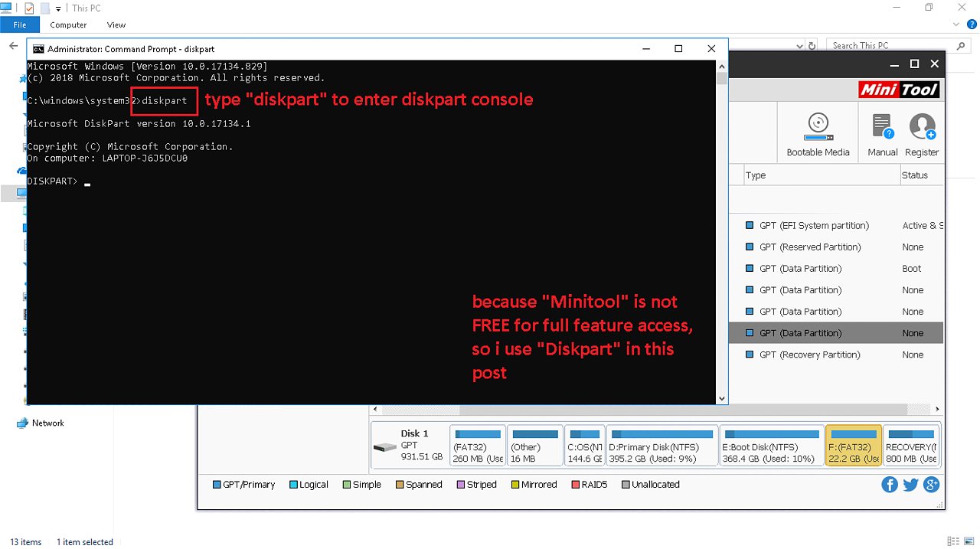Image resolution: width=980 pixels, height=549 pixels.
Task: Open the File menu
Action: [20, 25]
